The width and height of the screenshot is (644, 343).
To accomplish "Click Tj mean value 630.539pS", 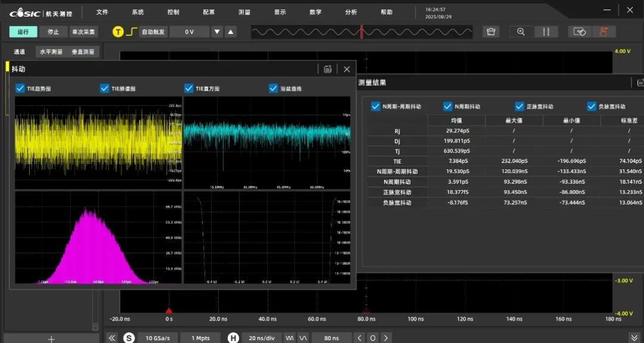I will click(457, 151).
